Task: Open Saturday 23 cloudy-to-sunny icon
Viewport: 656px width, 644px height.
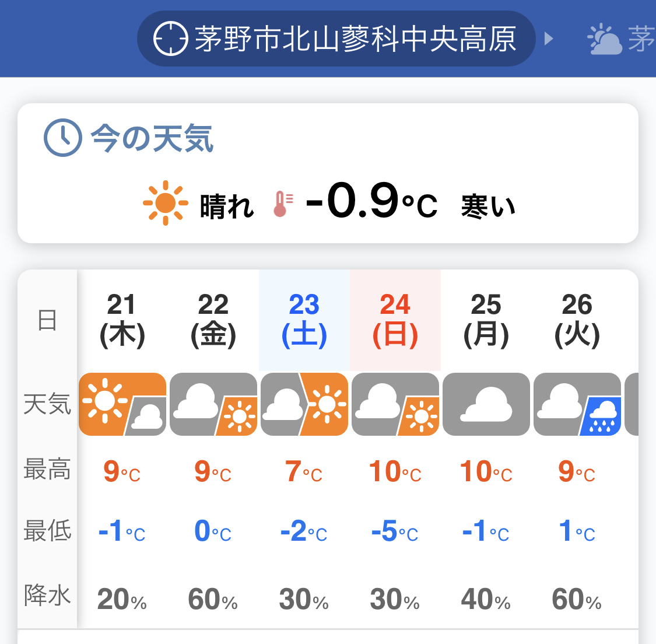Action: 304,404
